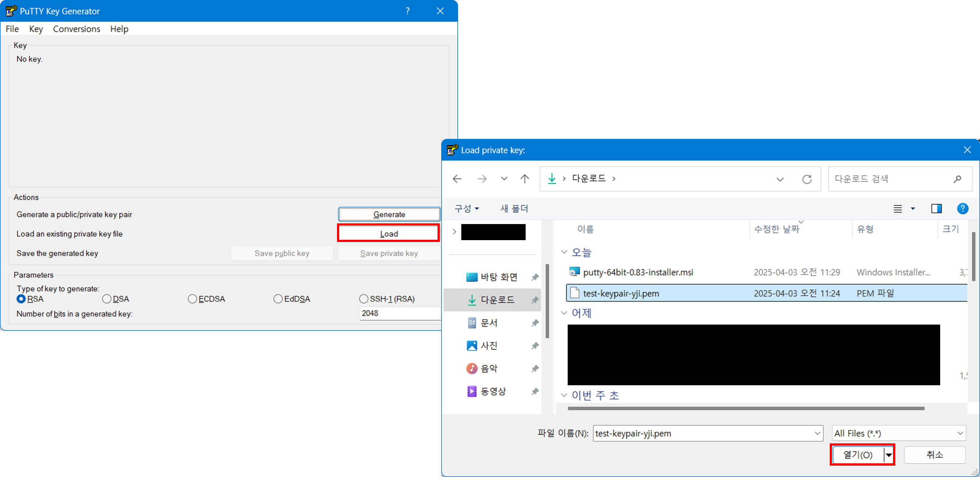Open the file dialog help icon
The height and width of the screenshot is (477, 980).
[x=962, y=208]
